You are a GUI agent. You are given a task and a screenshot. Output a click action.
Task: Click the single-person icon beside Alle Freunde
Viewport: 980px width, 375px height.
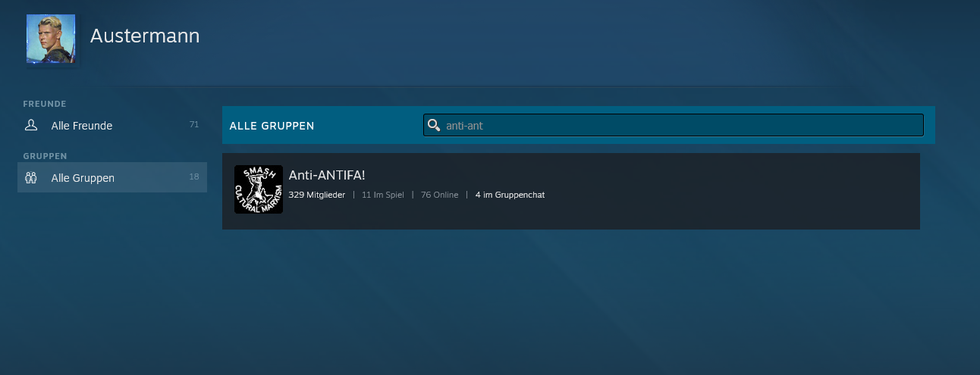pos(31,126)
